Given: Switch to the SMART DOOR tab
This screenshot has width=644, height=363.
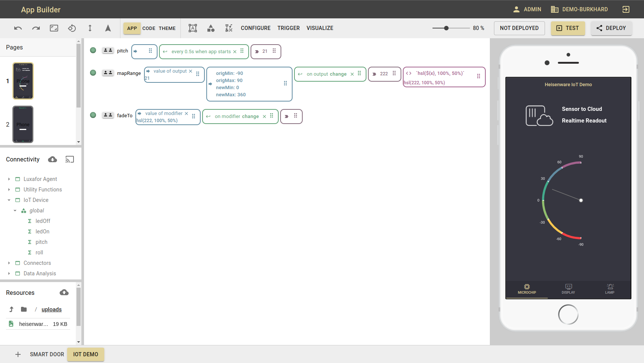Looking at the screenshot, I should pos(47,354).
